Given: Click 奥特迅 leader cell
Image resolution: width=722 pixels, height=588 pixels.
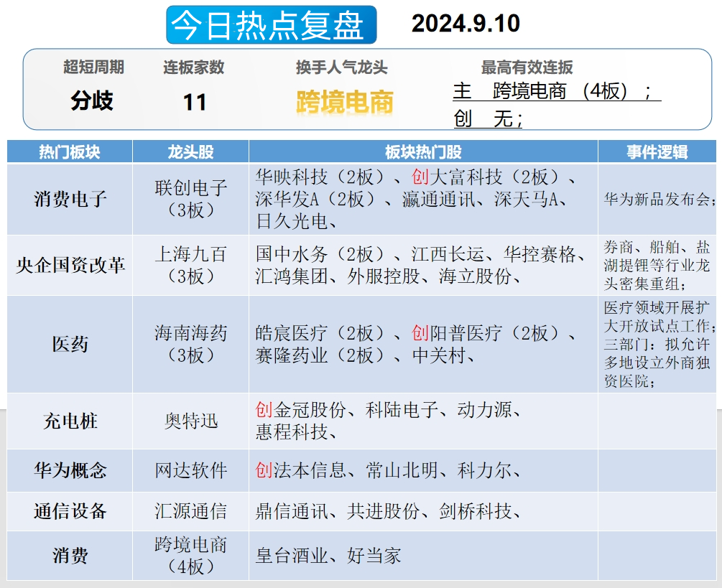Looking at the screenshot, I should coord(190,421).
